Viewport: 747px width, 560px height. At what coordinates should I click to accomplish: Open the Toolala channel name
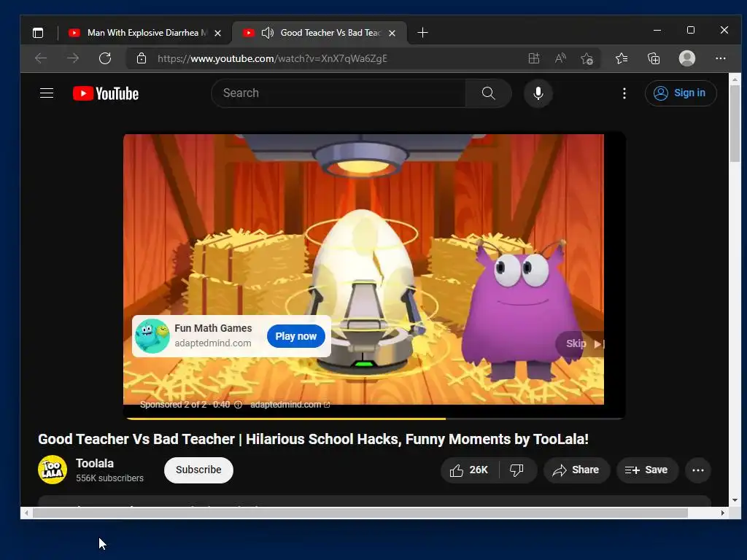point(95,463)
